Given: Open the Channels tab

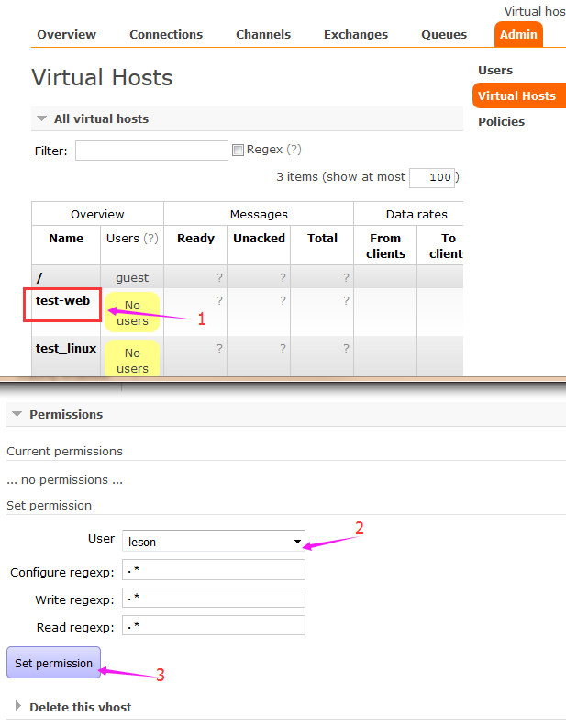Looking at the screenshot, I should coord(263,34).
